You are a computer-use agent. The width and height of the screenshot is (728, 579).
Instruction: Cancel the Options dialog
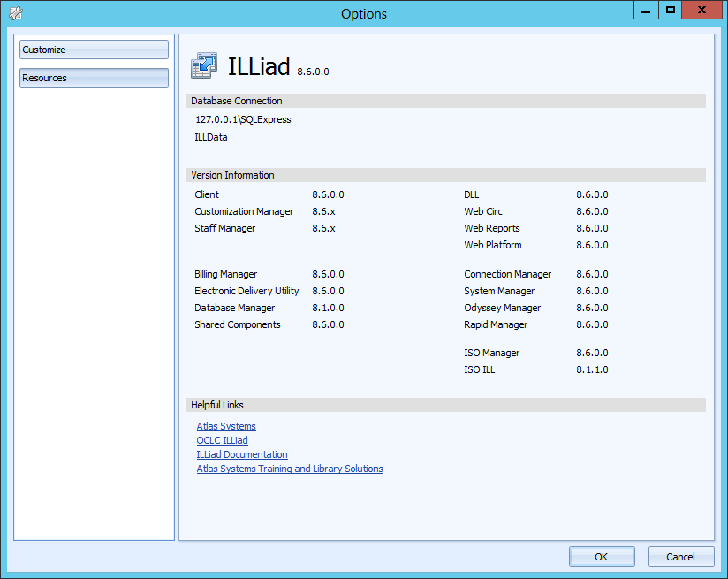681,557
